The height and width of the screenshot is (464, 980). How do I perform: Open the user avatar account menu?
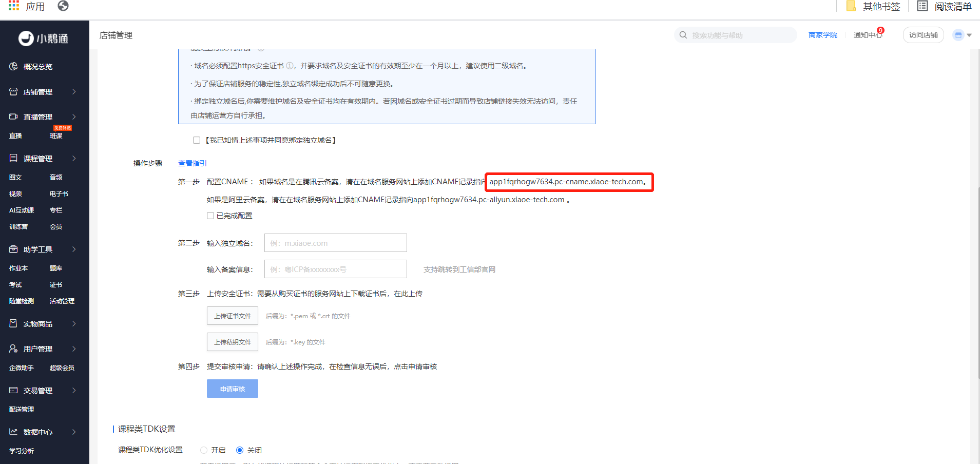tap(962, 35)
